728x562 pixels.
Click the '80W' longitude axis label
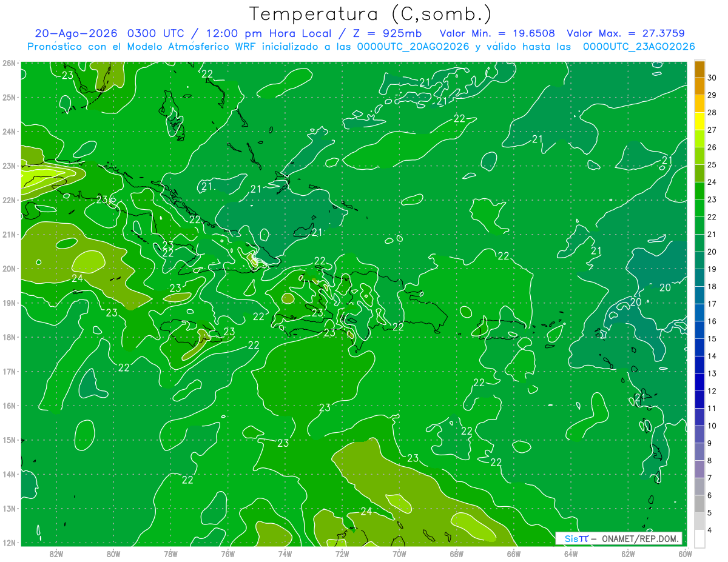[x=113, y=554]
